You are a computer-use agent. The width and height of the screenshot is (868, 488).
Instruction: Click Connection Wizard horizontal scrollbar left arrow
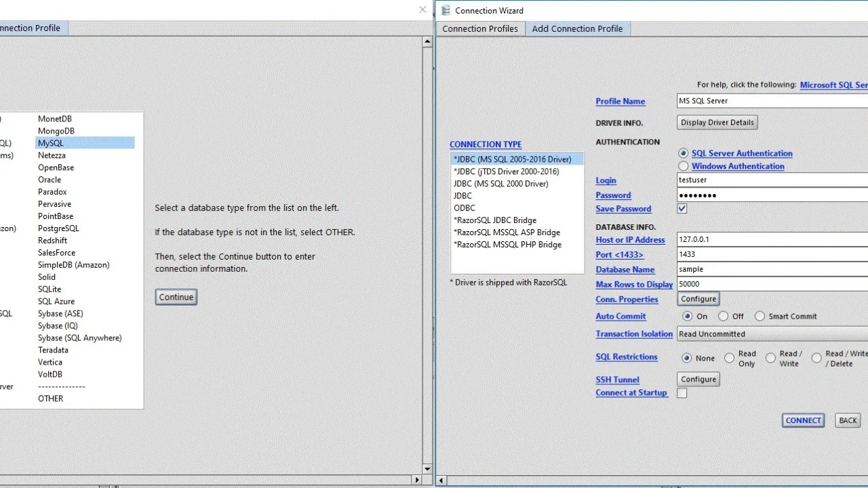pos(442,481)
